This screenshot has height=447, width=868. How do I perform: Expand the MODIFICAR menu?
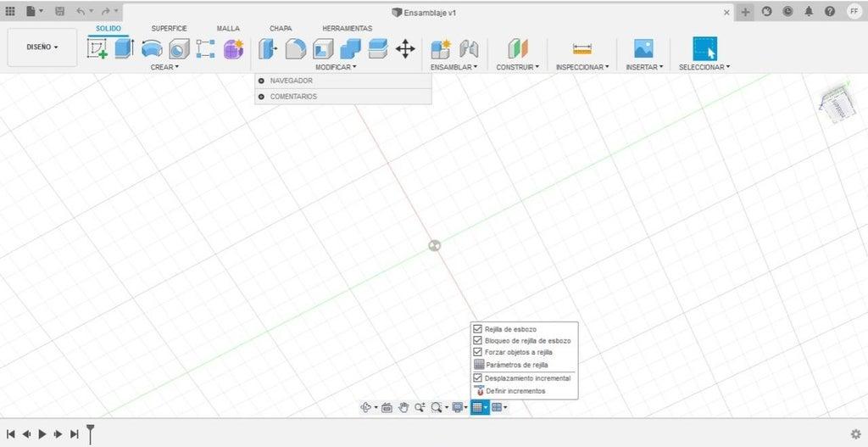[x=336, y=67]
